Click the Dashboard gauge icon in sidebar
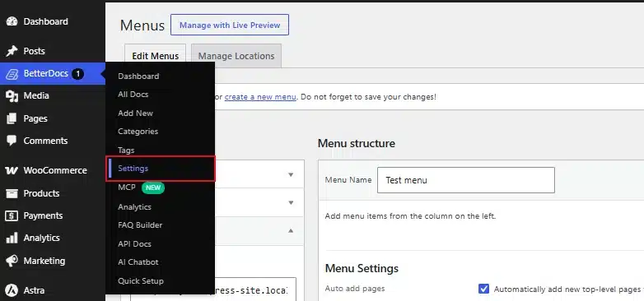644x301 pixels. 12,21
